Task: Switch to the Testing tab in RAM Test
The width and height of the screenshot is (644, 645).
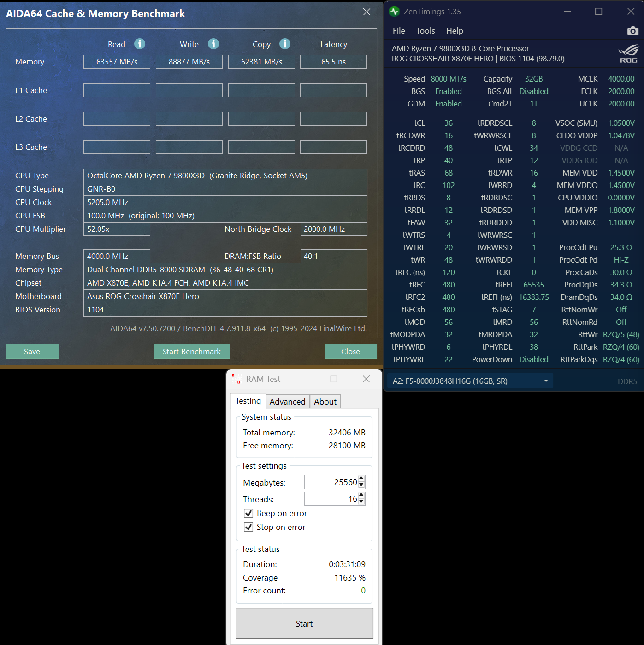Action: (x=248, y=401)
